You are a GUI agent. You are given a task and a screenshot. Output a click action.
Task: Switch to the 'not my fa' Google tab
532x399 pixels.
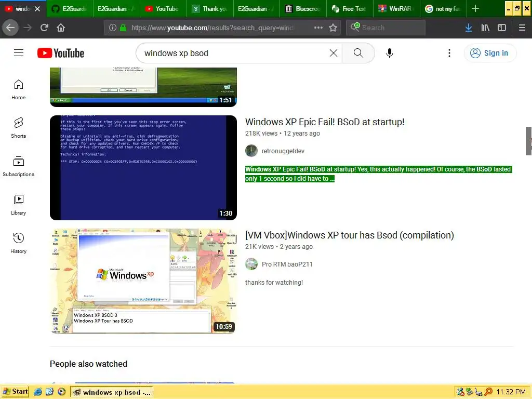click(x=443, y=9)
